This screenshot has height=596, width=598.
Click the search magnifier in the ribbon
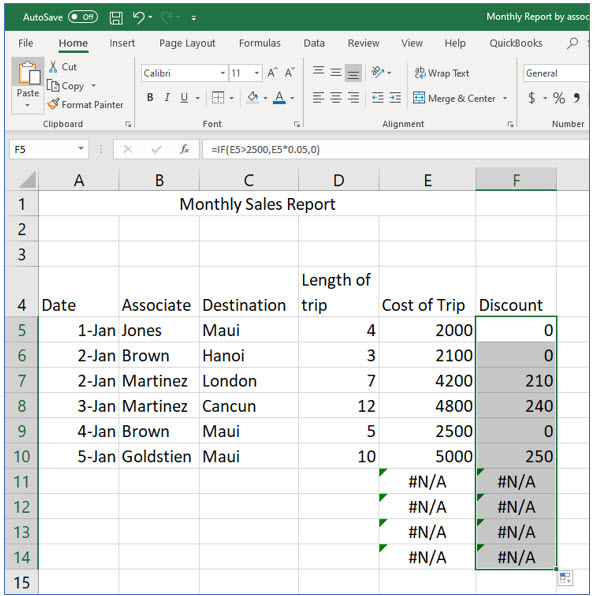[572, 43]
